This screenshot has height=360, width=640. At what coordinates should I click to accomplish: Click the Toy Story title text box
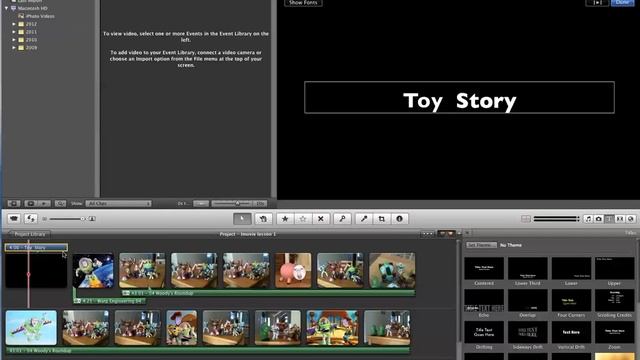pos(459,98)
